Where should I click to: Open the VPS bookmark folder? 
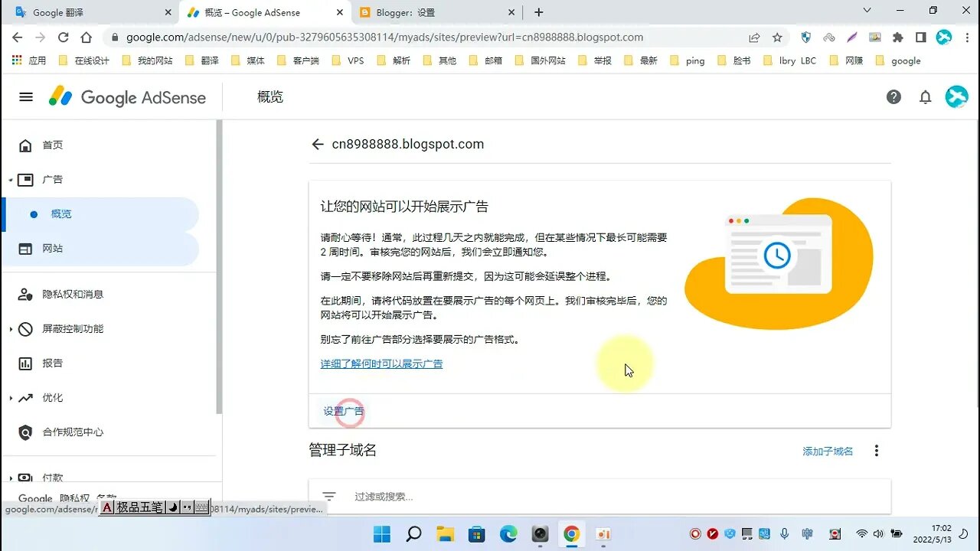tap(348, 60)
